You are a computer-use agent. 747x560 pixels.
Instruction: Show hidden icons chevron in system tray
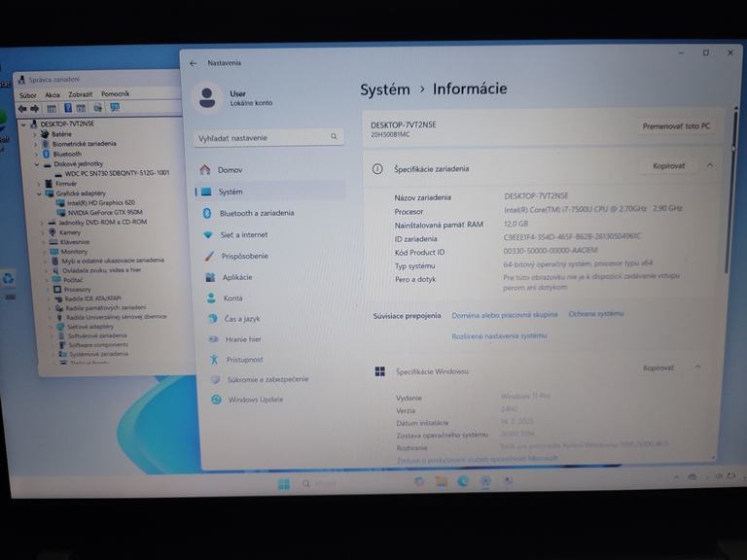(x=676, y=476)
